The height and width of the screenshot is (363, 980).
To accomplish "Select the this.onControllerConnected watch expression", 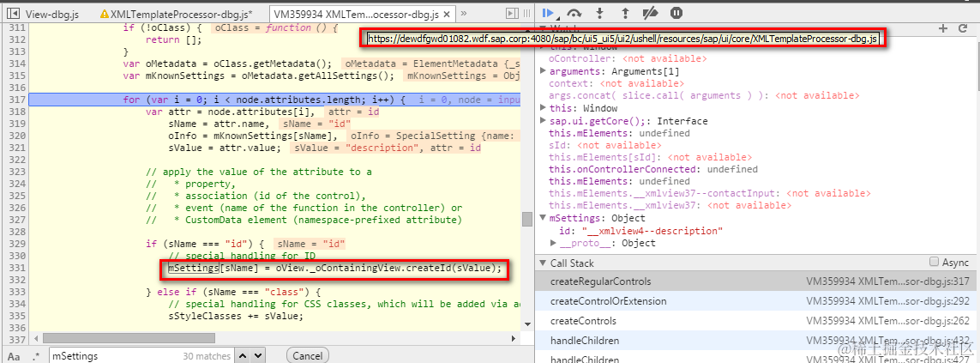I will click(x=652, y=170).
